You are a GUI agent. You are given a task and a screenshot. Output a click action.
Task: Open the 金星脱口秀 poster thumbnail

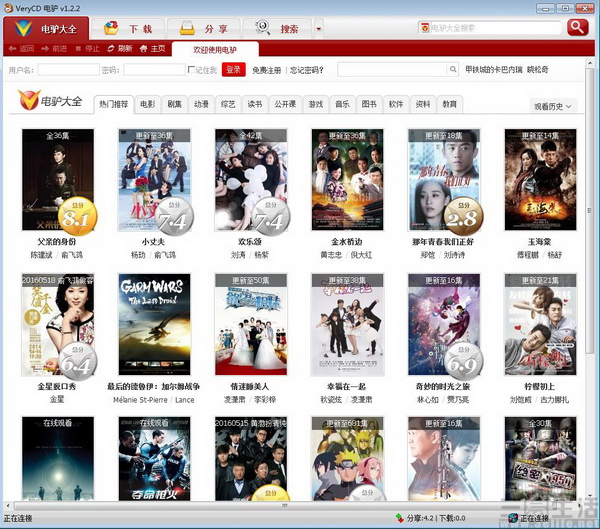[x=58, y=324]
